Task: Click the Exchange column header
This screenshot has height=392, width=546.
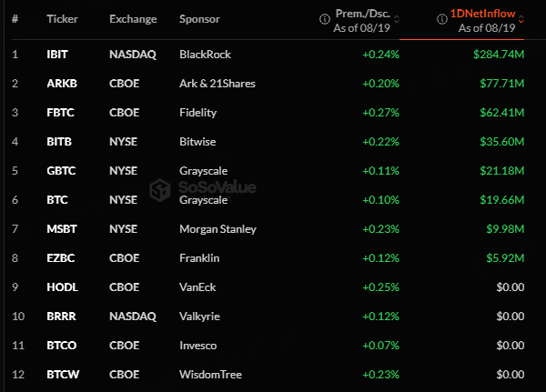Action: pyautogui.click(x=133, y=19)
